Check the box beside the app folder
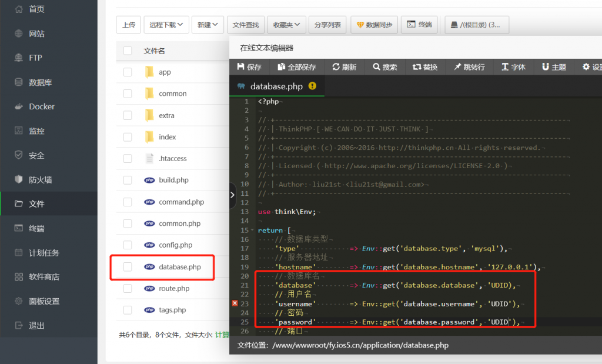 tap(128, 72)
